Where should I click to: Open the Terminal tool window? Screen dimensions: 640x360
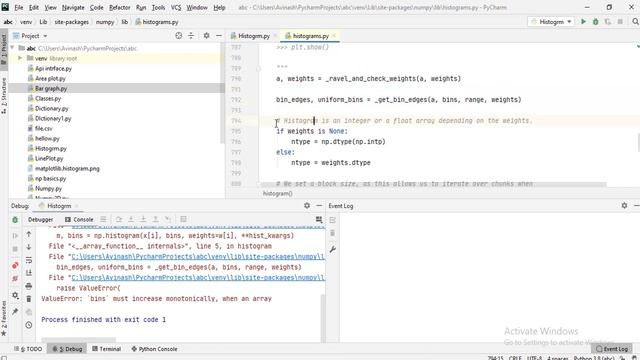click(107, 349)
